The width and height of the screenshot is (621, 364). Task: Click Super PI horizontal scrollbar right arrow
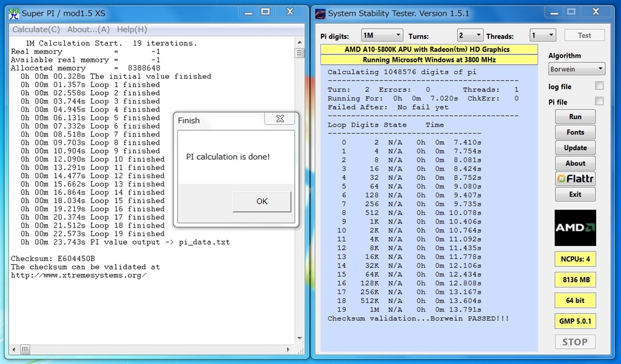288,349
